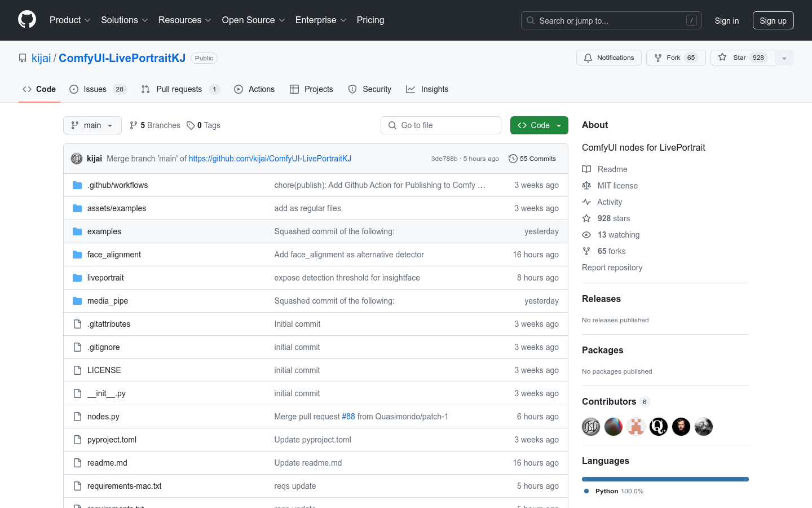Click the tag icon beside 0 Tags

191,125
